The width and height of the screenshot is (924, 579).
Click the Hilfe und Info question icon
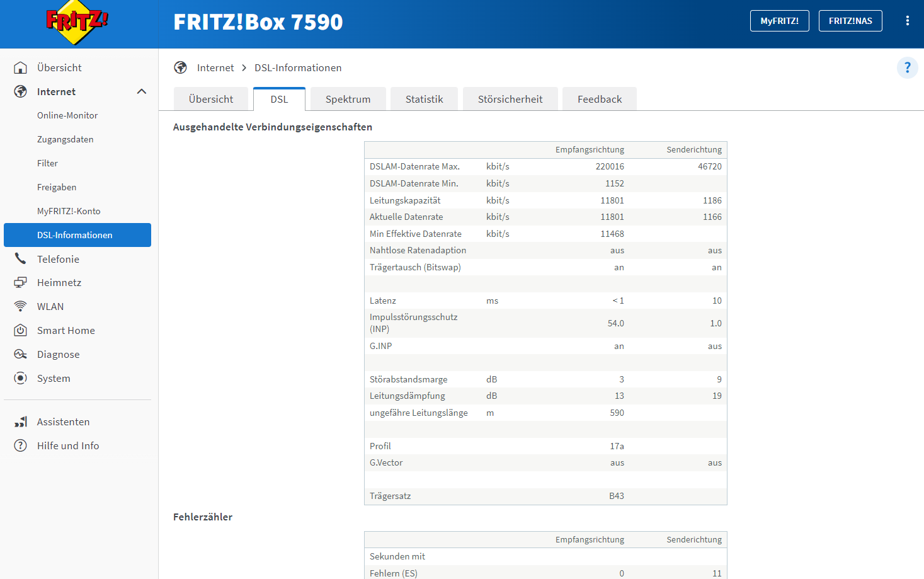point(21,445)
